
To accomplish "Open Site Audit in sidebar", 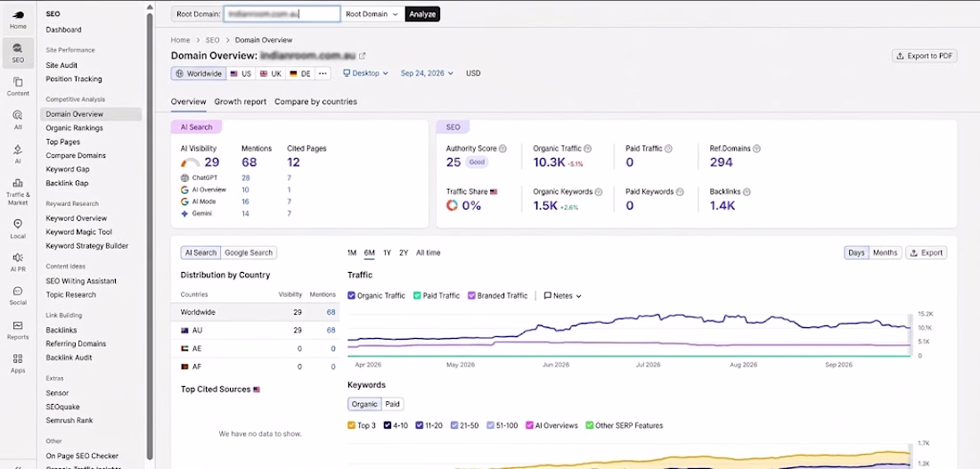I will coord(61,65).
